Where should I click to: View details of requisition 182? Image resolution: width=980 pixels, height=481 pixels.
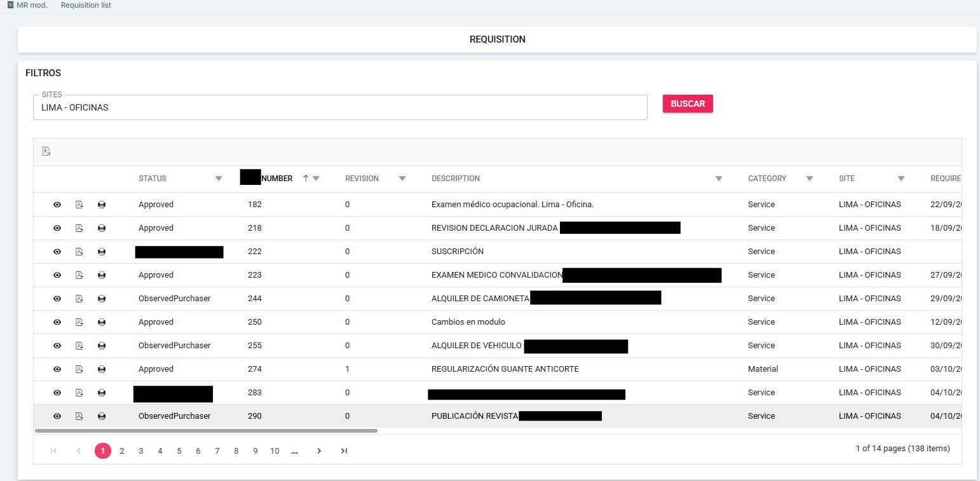click(x=57, y=205)
